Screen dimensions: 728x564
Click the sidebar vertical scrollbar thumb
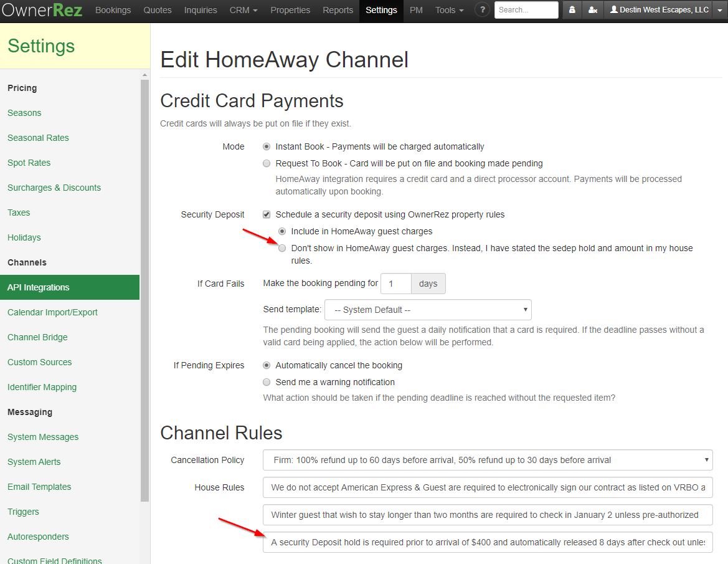(145, 290)
